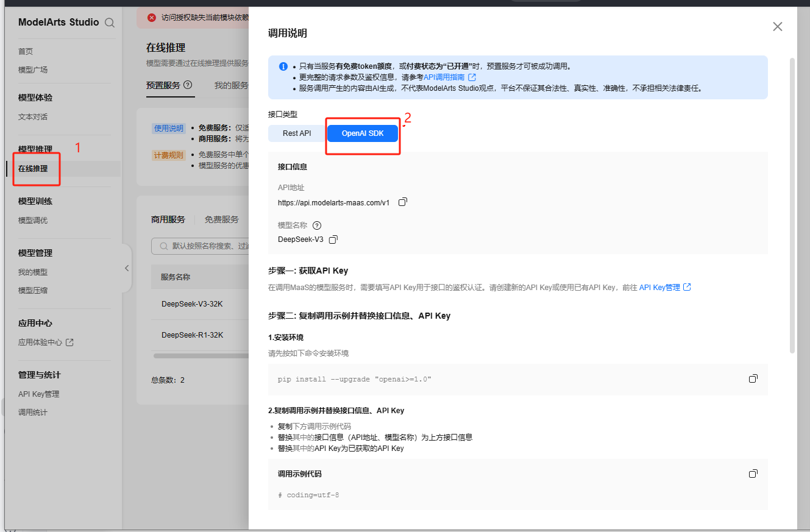Click the red error icon in alert banner

click(x=152, y=18)
